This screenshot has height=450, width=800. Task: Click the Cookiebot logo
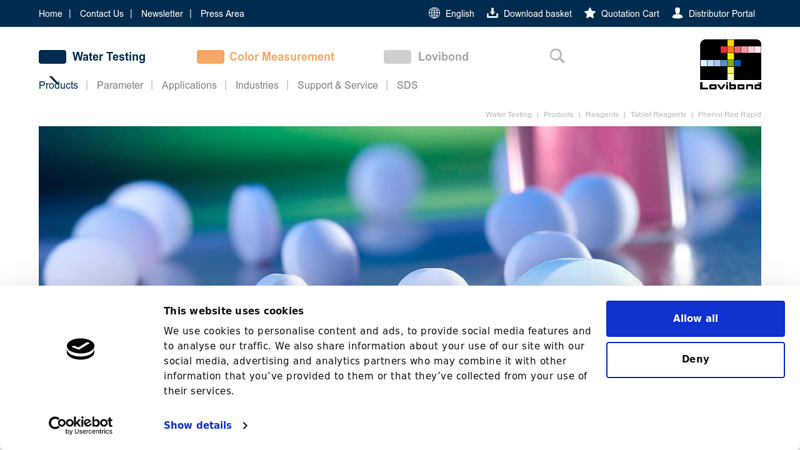point(81,425)
